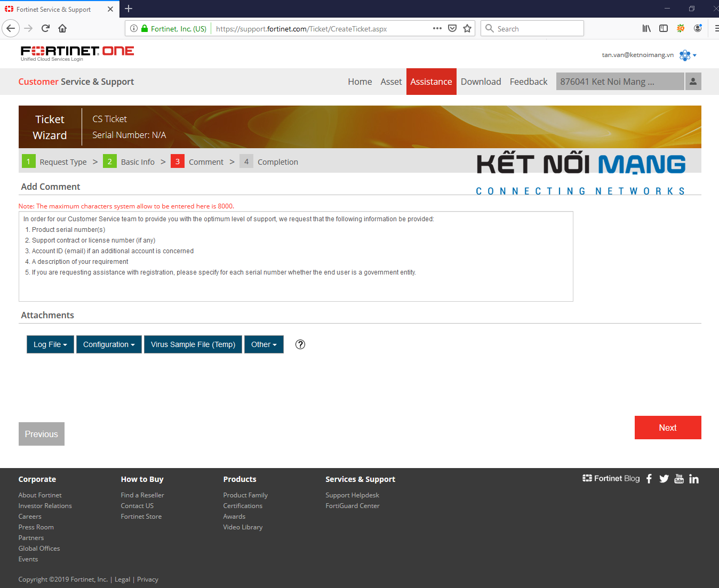
Task: Click the Fortinet One logo
Action: click(77, 53)
